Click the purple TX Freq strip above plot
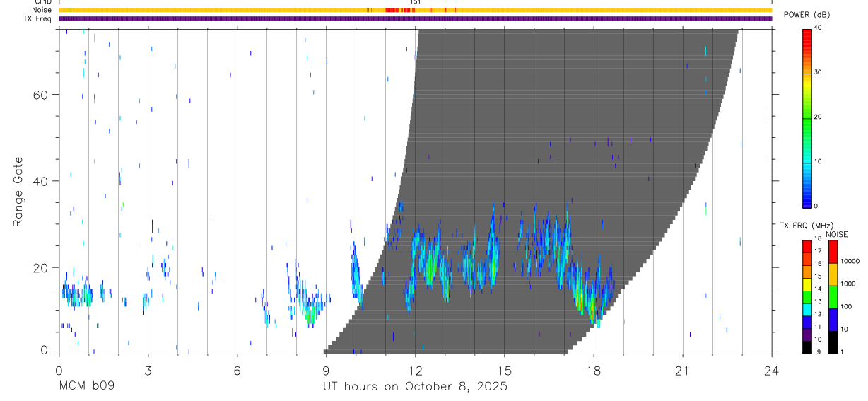This screenshot has height=401, width=868. 415,18
